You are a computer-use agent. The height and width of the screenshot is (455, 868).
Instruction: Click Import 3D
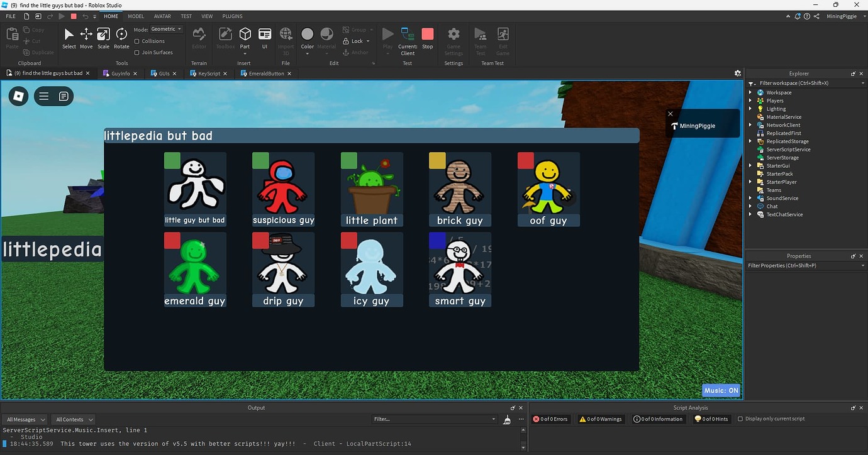click(286, 41)
